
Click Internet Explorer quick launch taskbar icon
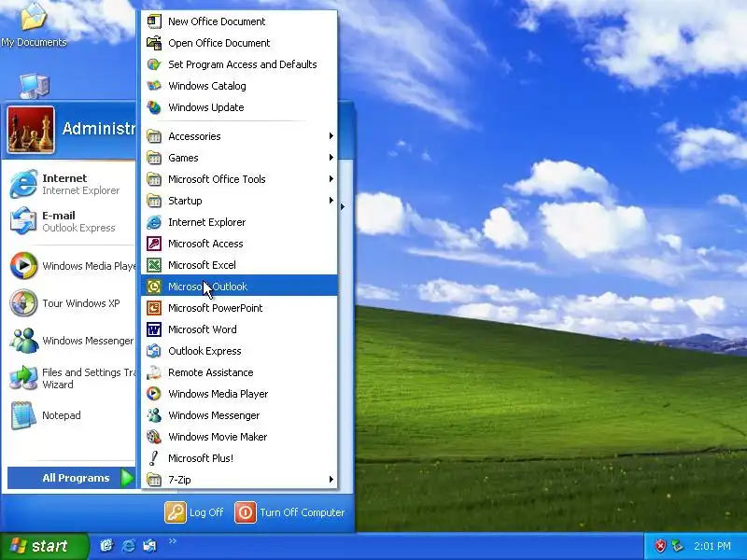tap(128, 545)
